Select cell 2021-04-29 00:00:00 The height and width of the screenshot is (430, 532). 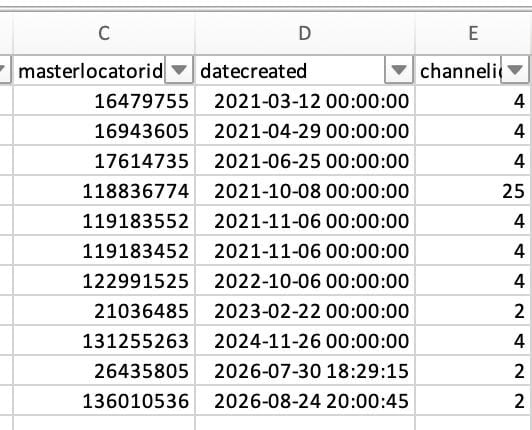(x=305, y=131)
